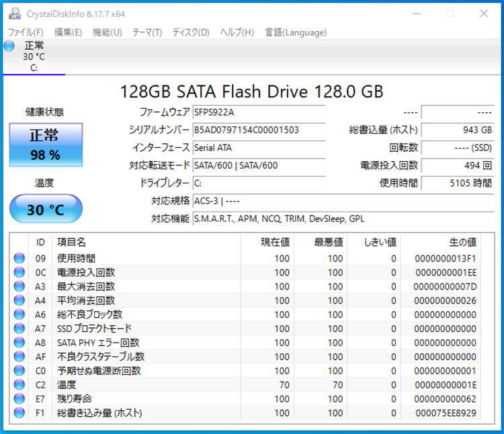Select the blue status orb for drive C:
Viewport: 504px width, 434px height.
[9, 46]
